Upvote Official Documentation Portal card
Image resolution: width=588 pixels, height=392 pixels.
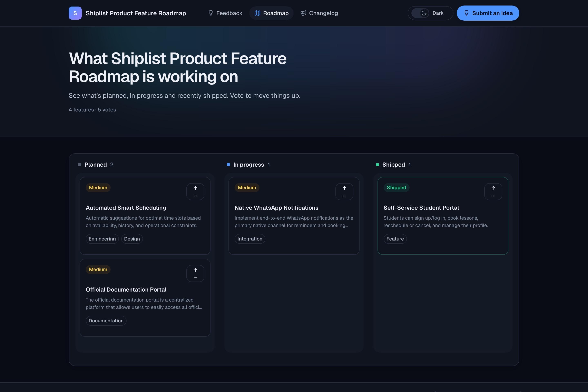tap(195, 273)
